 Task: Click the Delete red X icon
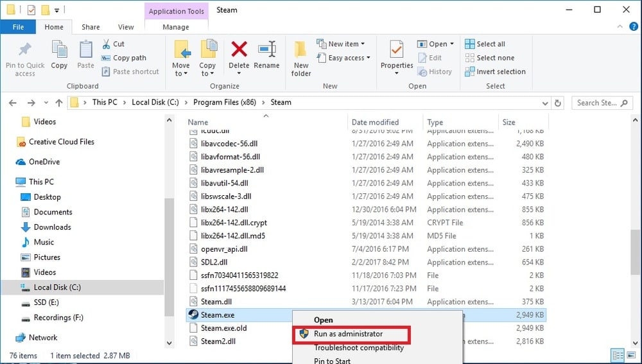point(239,49)
